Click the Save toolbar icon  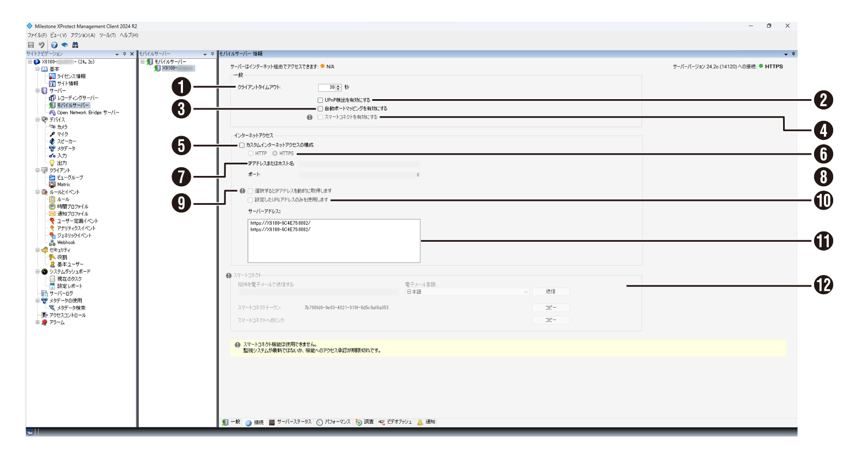(30, 45)
